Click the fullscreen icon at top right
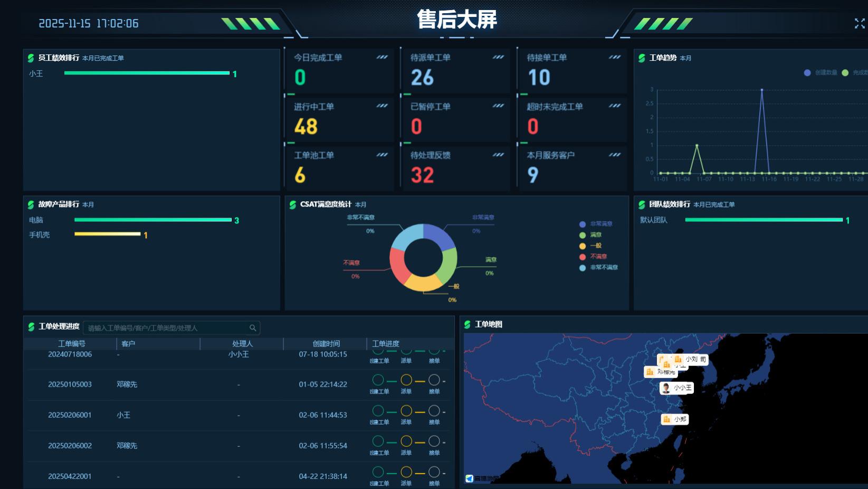This screenshot has width=868, height=489. (x=860, y=23)
